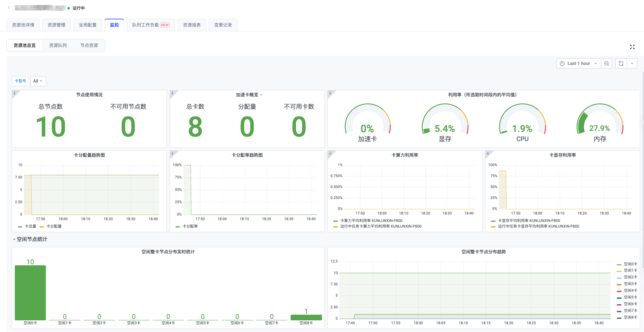Screen dimensions: 644x332
Task: Click info icon on 加速卡概览 panel
Action: (x=172, y=93)
